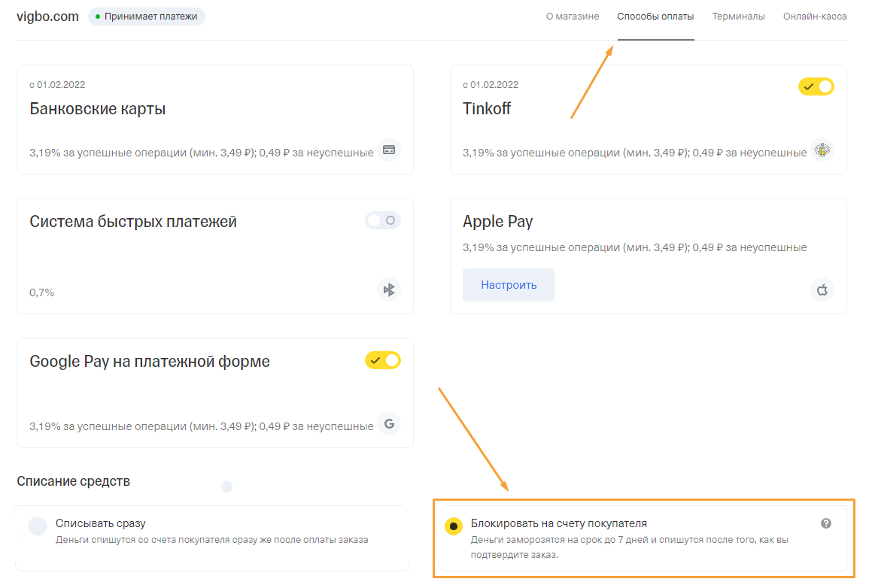The image size is (869, 588).
Task: Open the Онлайн-касса tab
Action: (x=815, y=17)
